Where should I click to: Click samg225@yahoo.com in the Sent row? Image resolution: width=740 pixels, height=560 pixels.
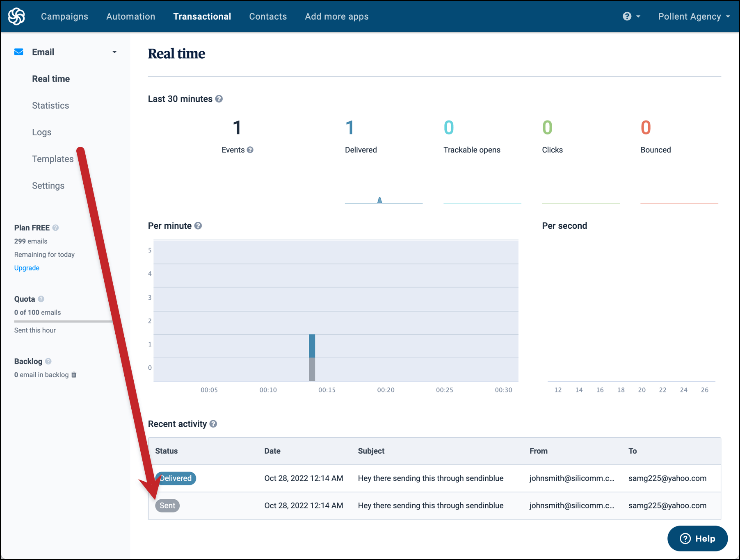point(667,505)
